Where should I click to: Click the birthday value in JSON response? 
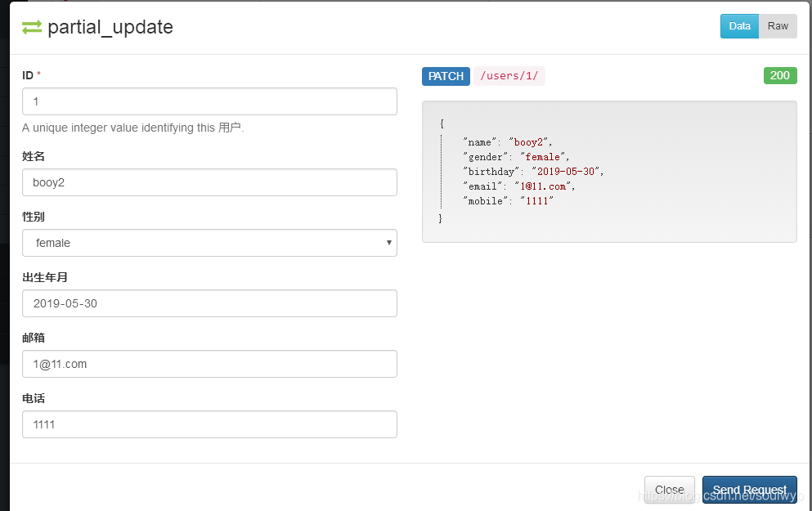pos(566,172)
